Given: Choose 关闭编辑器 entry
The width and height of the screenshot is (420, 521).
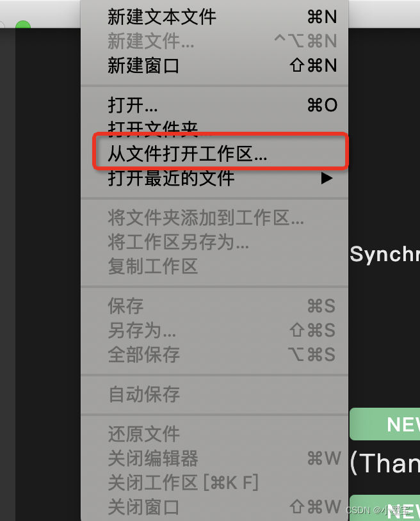Looking at the screenshot, I should click(x=214, y=458).
